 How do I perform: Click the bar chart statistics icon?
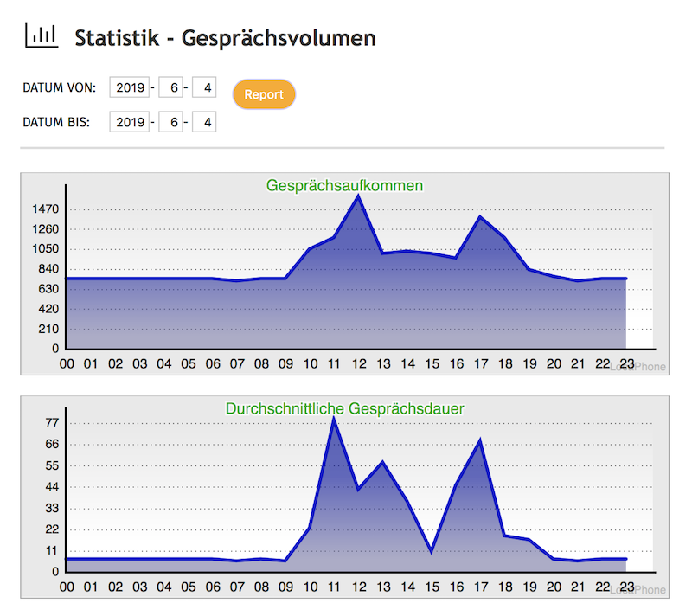41,35
